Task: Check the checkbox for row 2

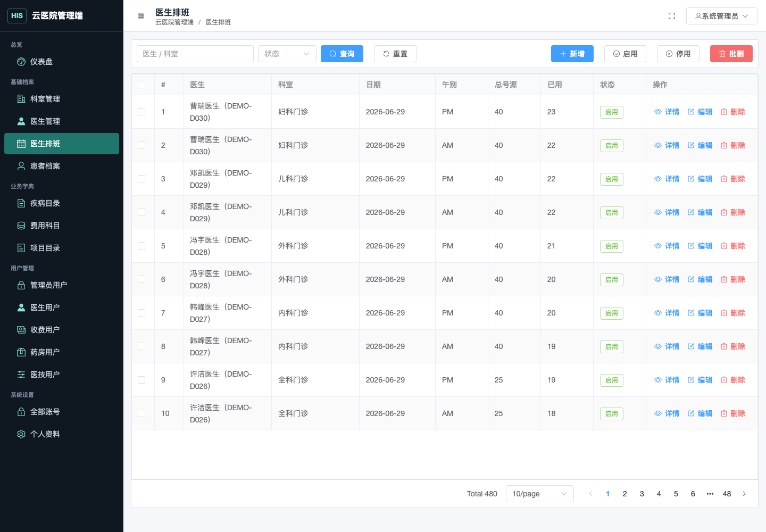Action: pyautogui.click(x=141, y=145)
